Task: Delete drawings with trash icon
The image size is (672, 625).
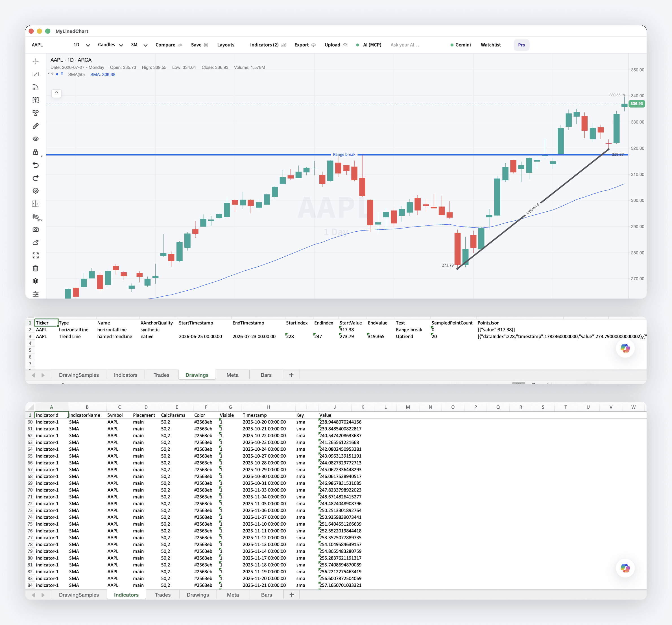Action: (36, 268)
